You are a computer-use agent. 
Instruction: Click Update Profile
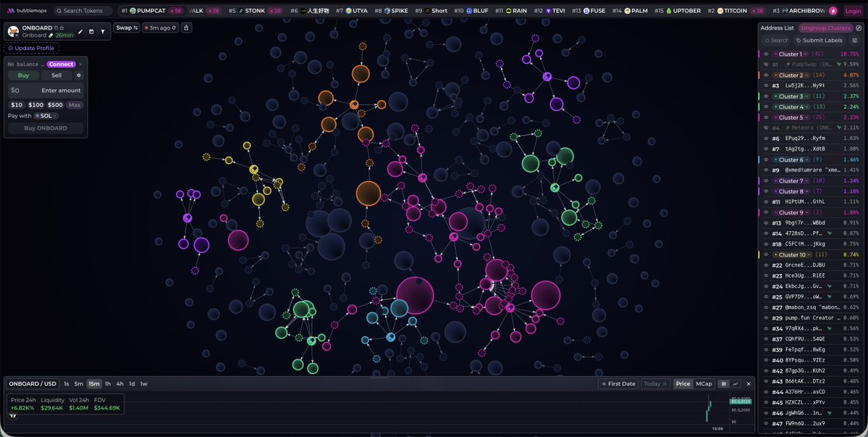pos(31,48)
